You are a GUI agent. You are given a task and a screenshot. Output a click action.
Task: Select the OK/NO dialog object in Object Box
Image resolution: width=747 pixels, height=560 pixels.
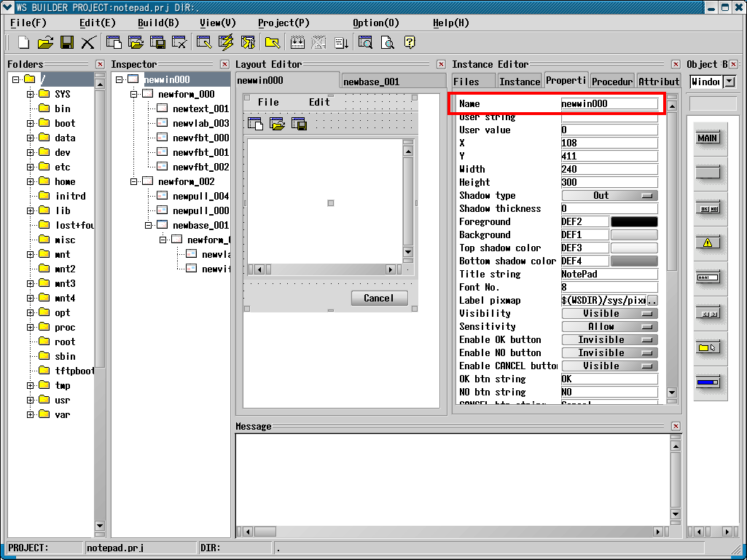pyautogui.click(x=708, y=208)
